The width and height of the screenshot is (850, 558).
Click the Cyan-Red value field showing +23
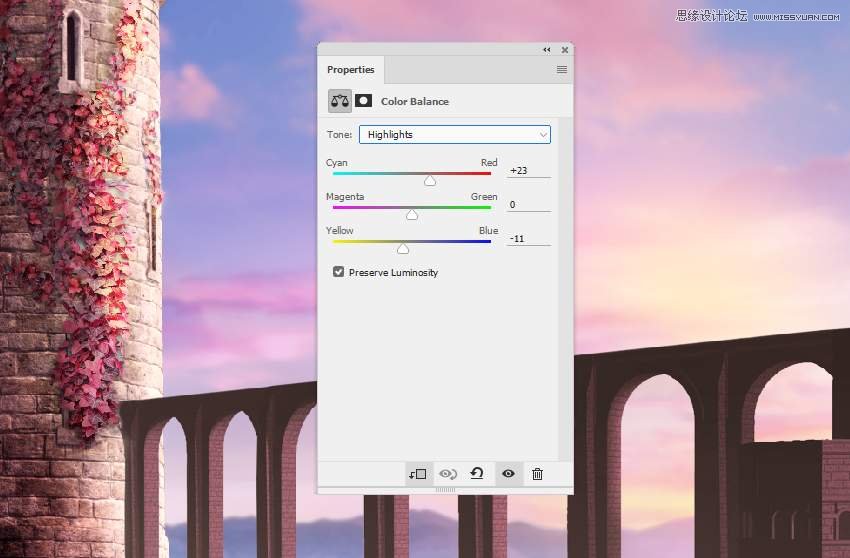pos(529,170)
